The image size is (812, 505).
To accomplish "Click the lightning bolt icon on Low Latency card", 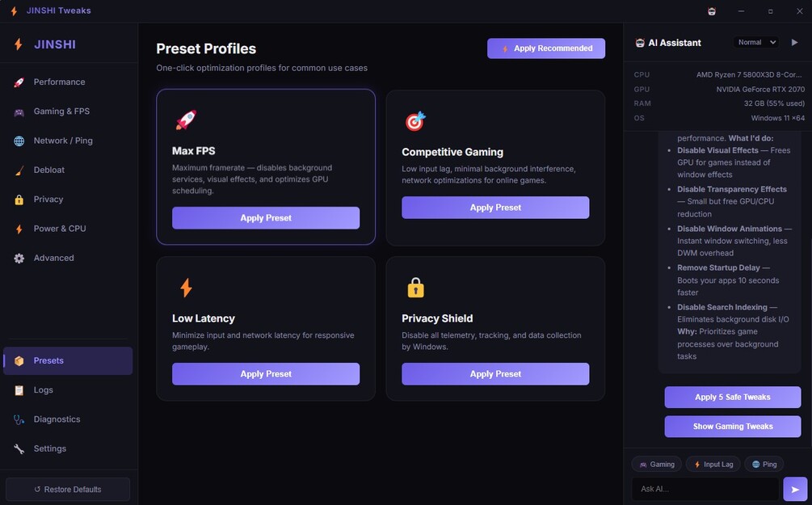I will coord(186,288).
